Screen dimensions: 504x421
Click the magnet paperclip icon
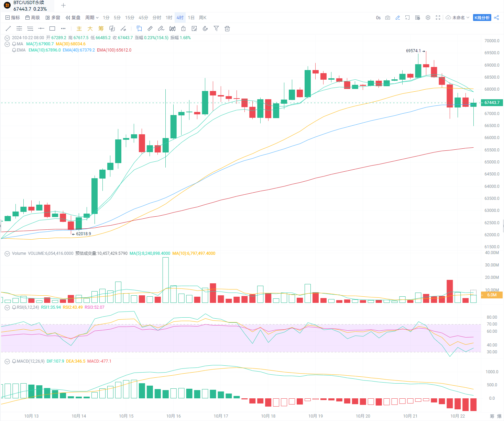pos(205,29)
